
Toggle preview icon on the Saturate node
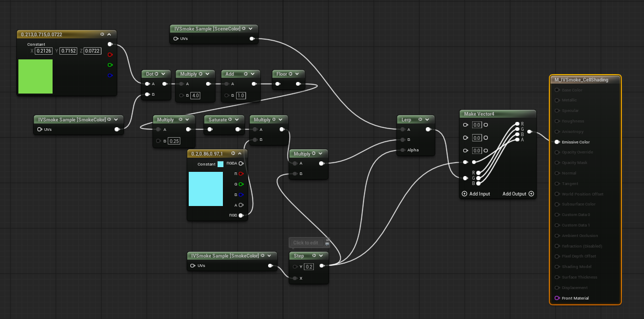230,120
